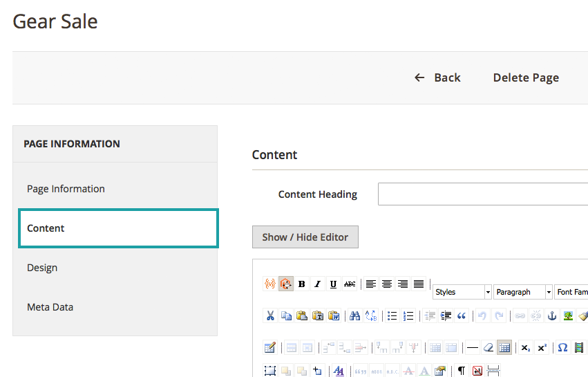The image size is (588, 377).
Task: Insert an anchor with anchor icon
Action: click(x=552, y=315)
